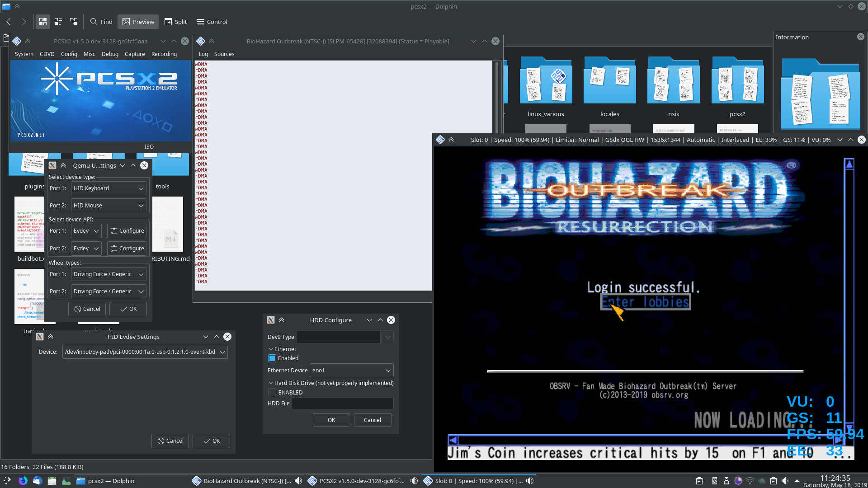Expand Port 1 device API Evdev dropdown
Viewport: 868px width, 488px height.
coord(86,231)
